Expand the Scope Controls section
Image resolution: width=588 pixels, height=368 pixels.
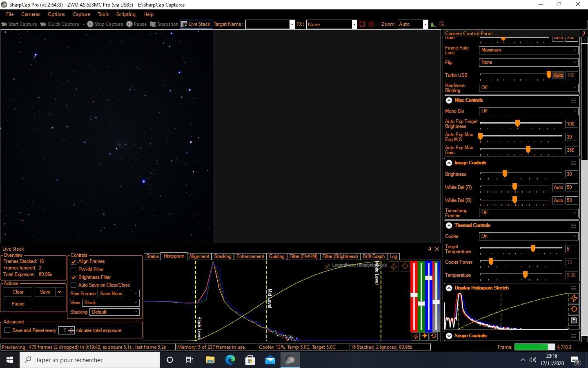(x=449, y=336)
